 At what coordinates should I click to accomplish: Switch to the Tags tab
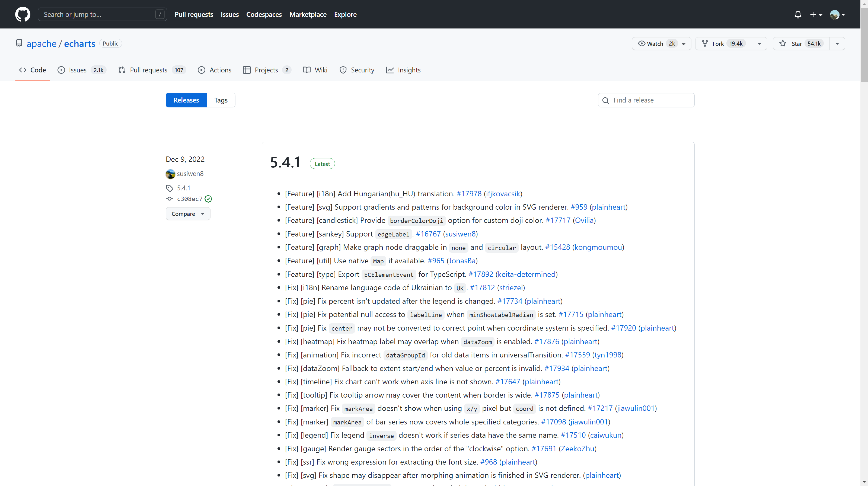point(221,100)
